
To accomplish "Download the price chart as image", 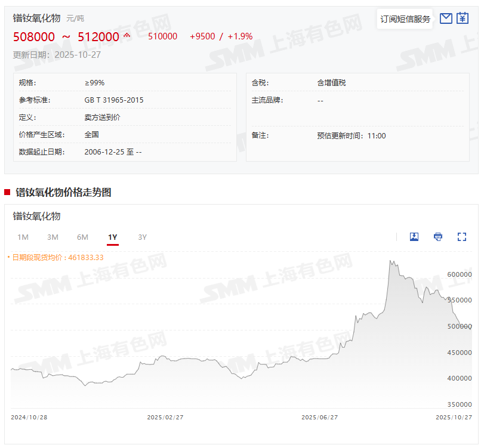I will tap(414, 237).
